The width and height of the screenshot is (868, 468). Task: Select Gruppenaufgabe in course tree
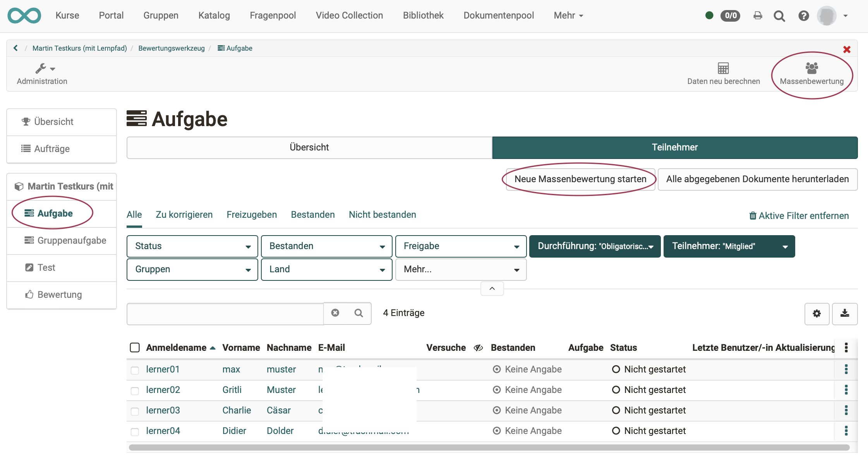[62, 241]
